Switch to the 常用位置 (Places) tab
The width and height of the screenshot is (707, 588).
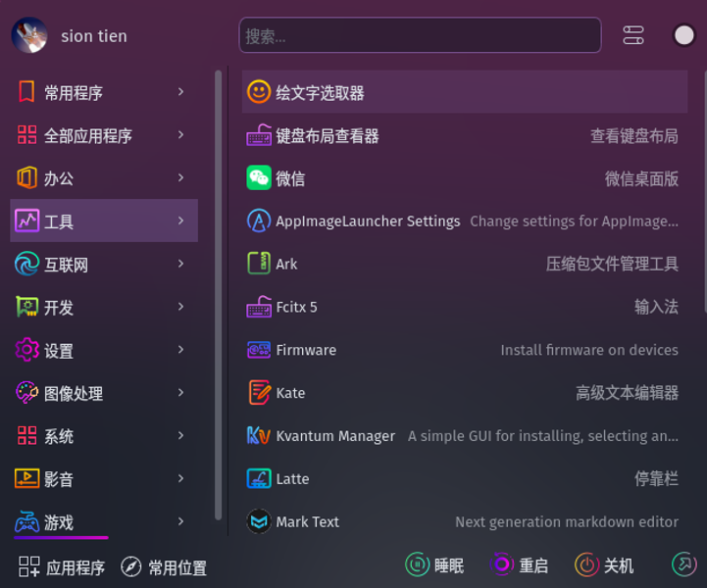coord(164,567)
